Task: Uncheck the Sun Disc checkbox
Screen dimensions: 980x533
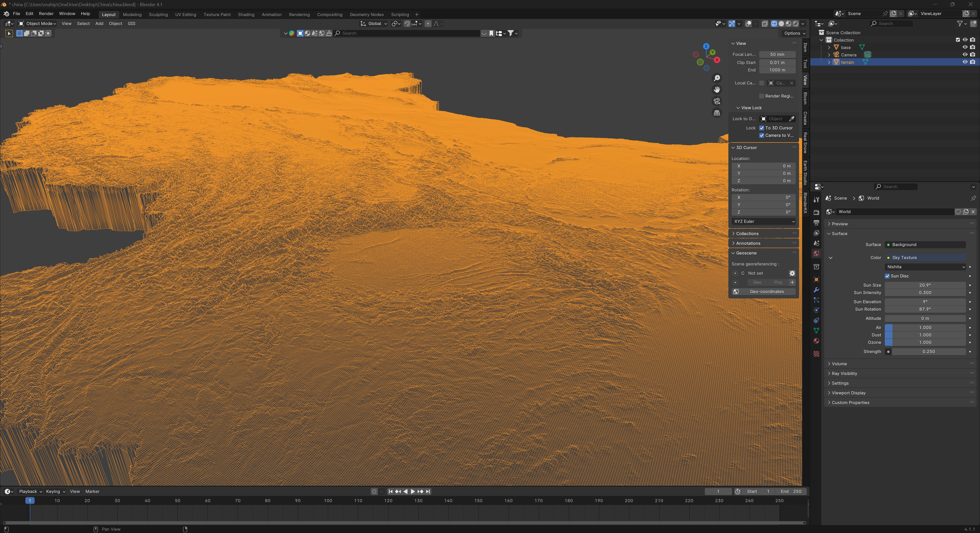Action: 887,276
